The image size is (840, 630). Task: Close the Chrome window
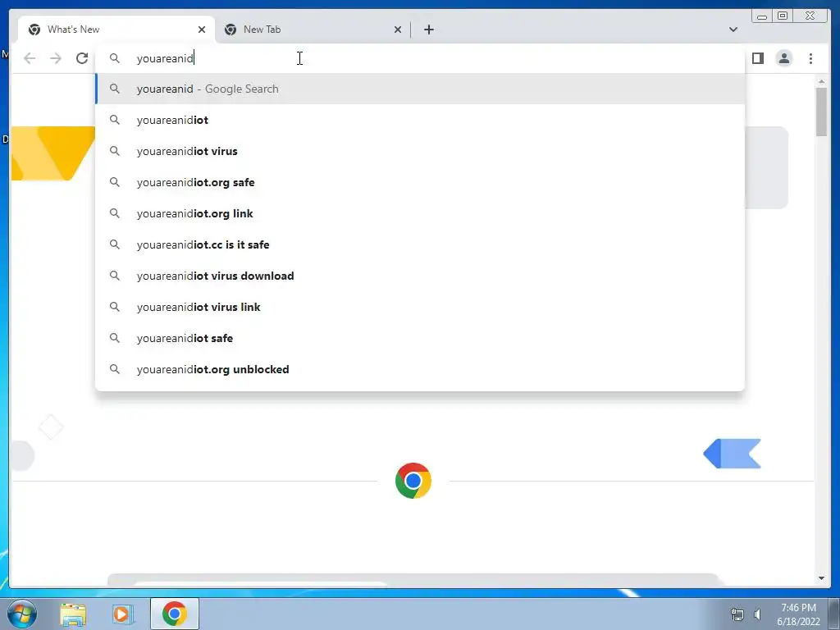click(810, 16)
